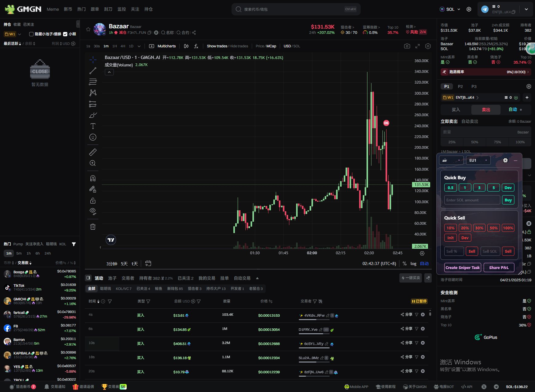Take a chart snapshot with camera icon
Image resolution: width=535 pixels, height=392 pixels.
coord(407,46)
